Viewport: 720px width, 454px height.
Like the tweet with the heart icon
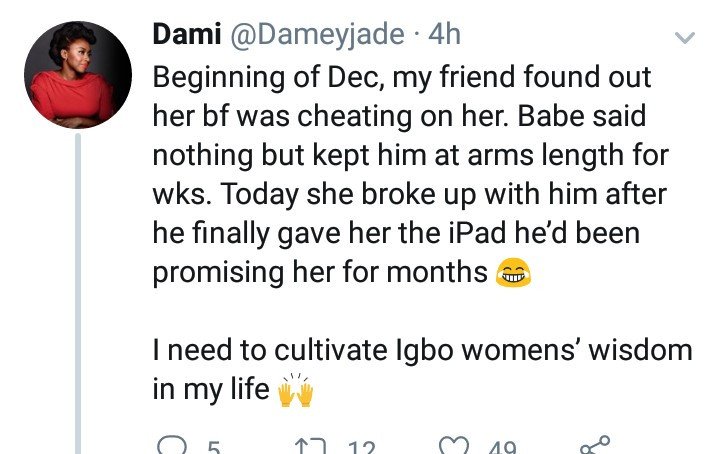pyautogui.click(x=454, y=445)
